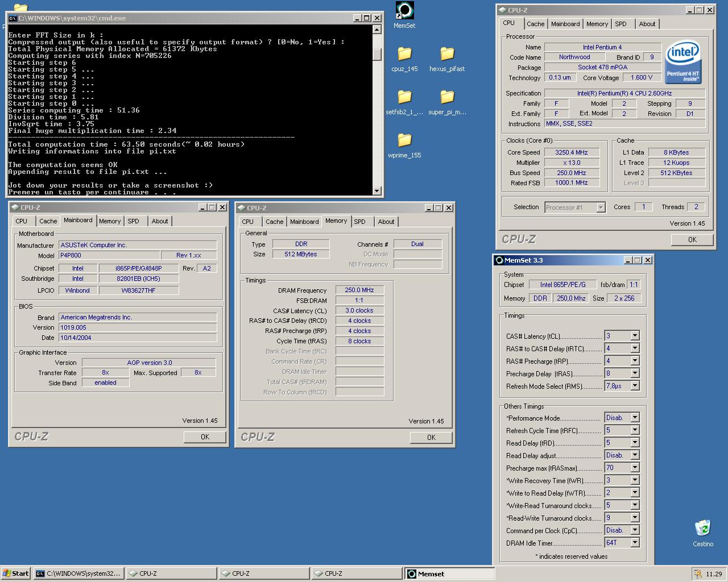Open the Performance Mode dropdown
Viewport: 728px width, 582px height.
pyautogui.click(x=635, y=418)
